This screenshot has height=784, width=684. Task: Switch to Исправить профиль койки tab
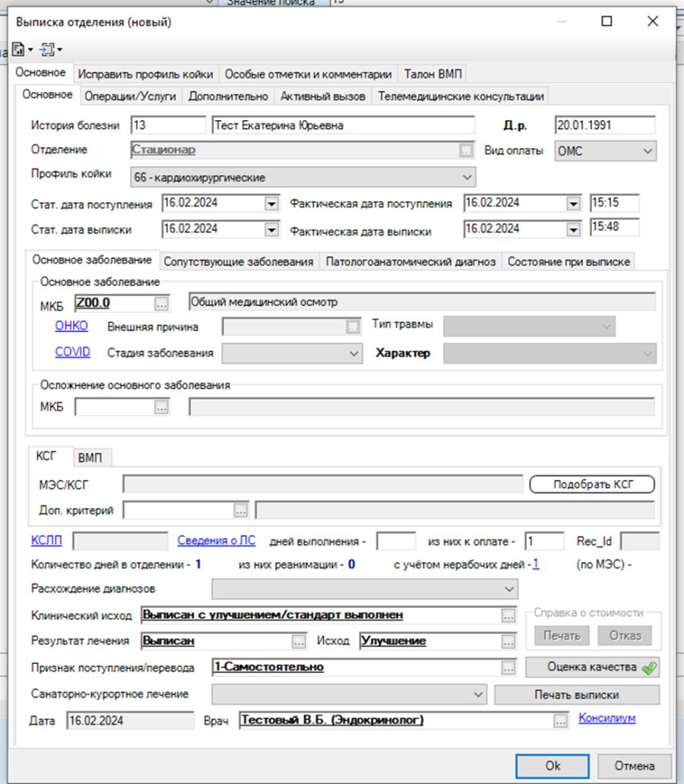point(146,74)
